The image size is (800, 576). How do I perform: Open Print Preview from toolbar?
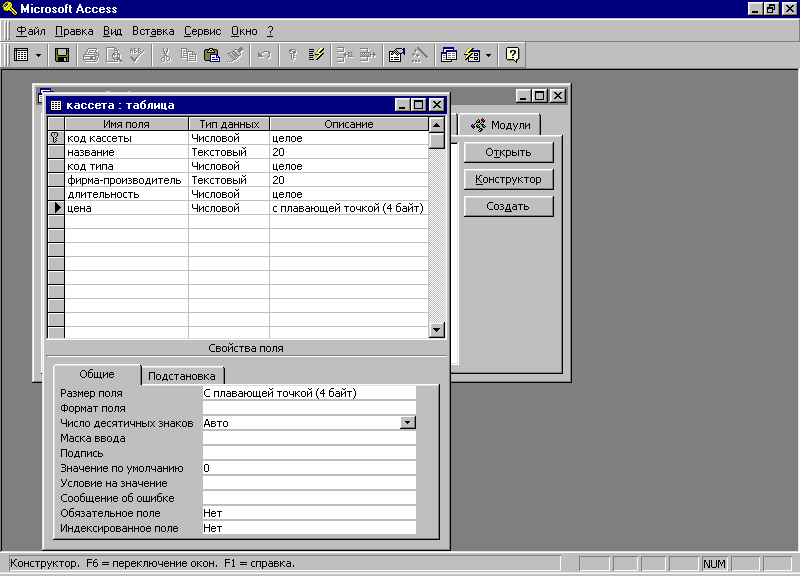[x=113, y=55]
